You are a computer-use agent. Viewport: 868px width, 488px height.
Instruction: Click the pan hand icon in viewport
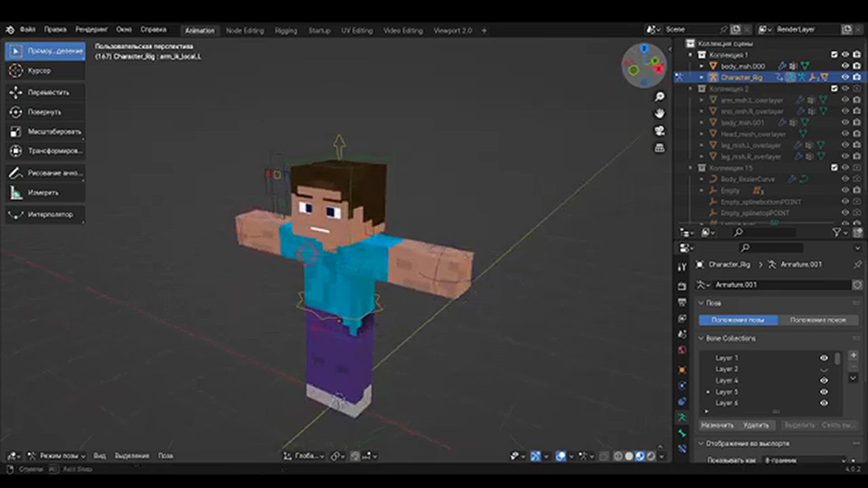click(660, 113)
